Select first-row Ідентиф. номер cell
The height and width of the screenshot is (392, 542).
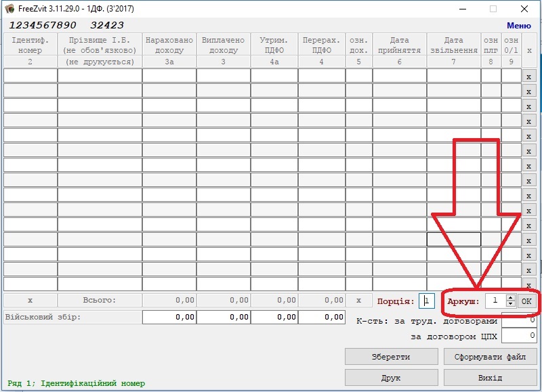click(30, 76)
